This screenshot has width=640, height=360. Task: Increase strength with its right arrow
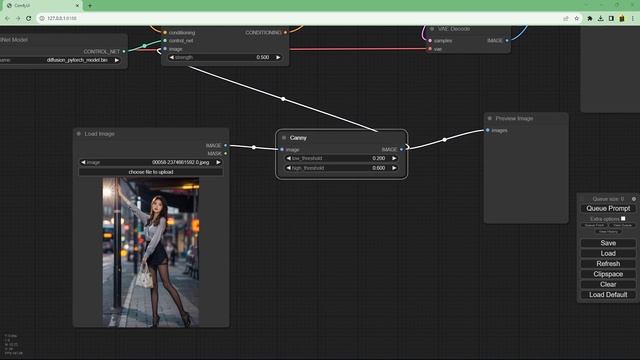pos(278,58)
